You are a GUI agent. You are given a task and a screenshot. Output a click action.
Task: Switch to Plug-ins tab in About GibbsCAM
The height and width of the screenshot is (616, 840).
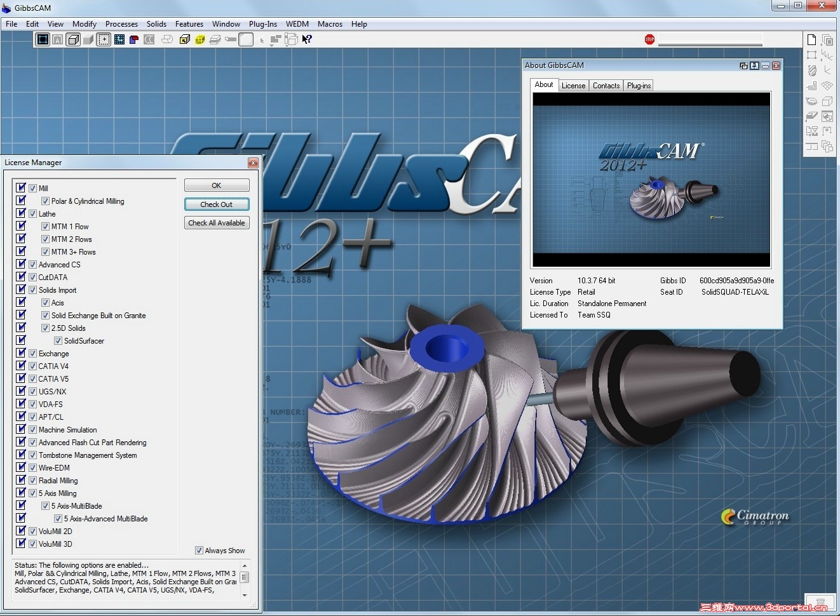click(639, 86)
